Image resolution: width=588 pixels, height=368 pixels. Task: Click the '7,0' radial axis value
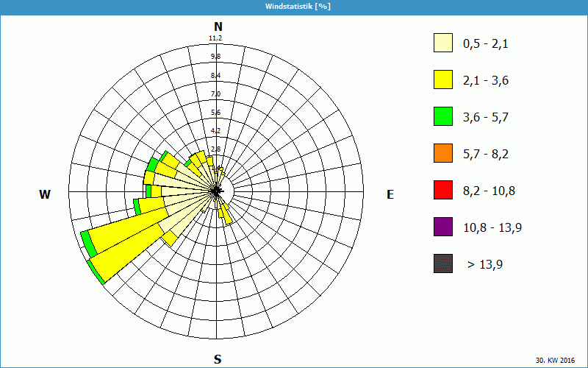point(215,94)
